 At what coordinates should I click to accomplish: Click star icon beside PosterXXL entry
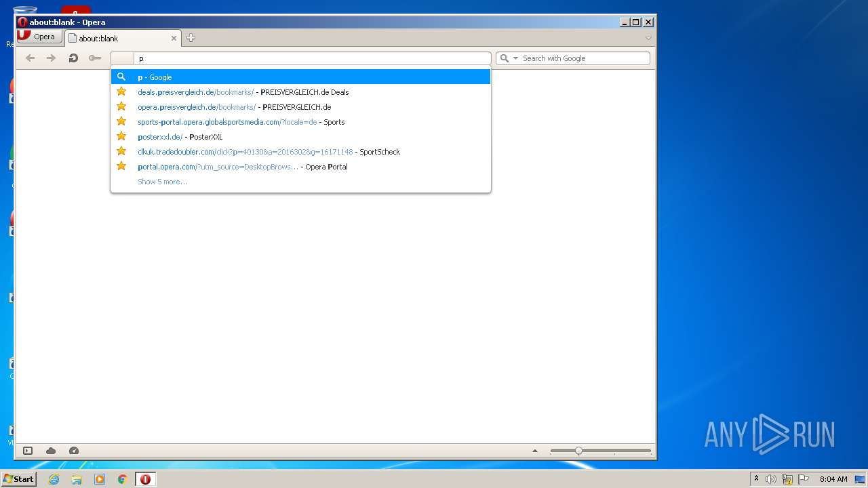[121, 136]
